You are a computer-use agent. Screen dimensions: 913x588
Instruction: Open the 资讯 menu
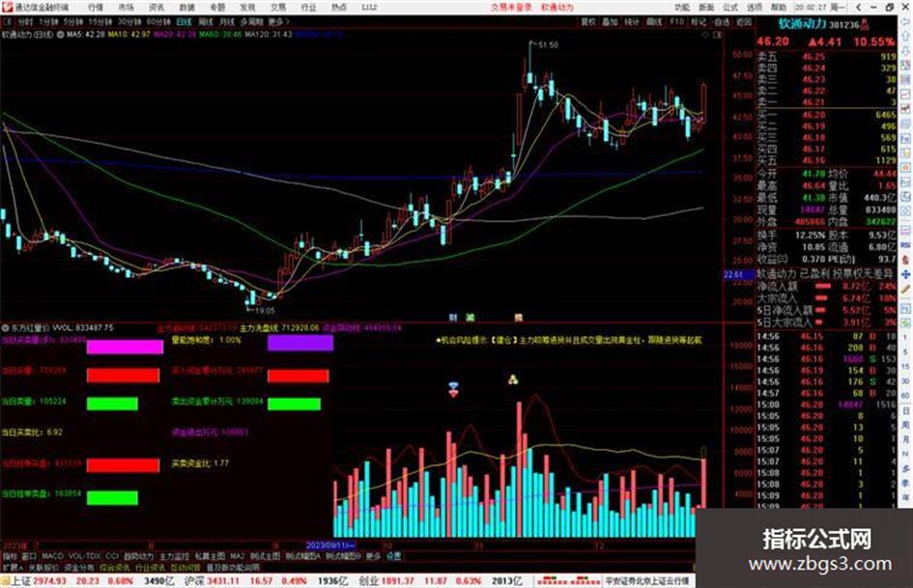coord(157,8)
